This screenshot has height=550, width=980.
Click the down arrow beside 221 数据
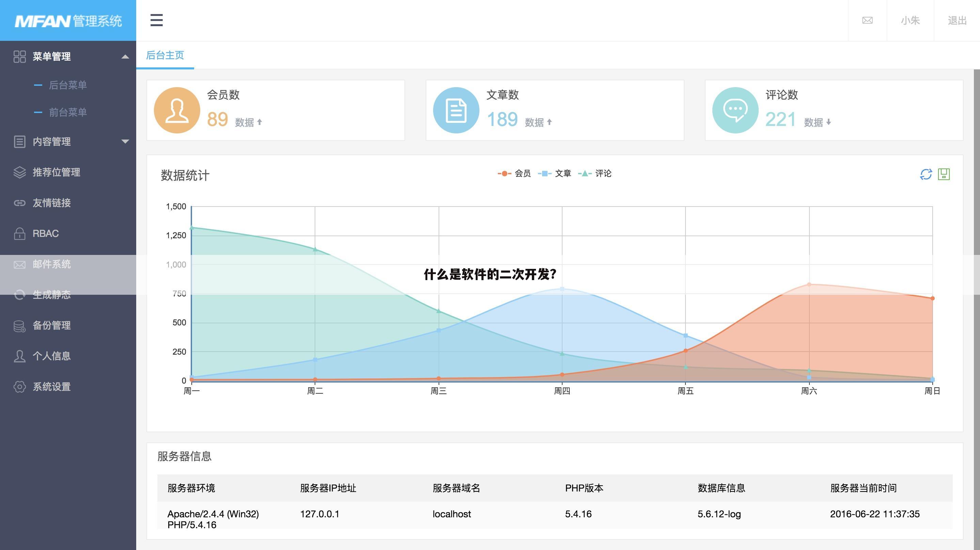click(x=828, y=122)
